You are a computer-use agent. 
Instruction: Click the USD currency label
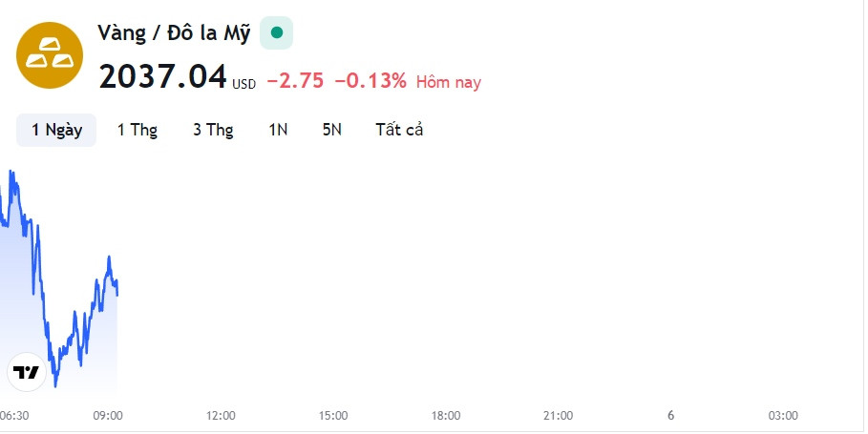pyautogui.click(x=243, y=84)
